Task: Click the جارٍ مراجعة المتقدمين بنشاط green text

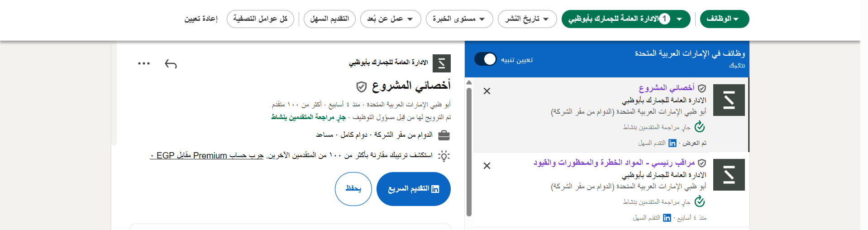Action: click(309, 117)
